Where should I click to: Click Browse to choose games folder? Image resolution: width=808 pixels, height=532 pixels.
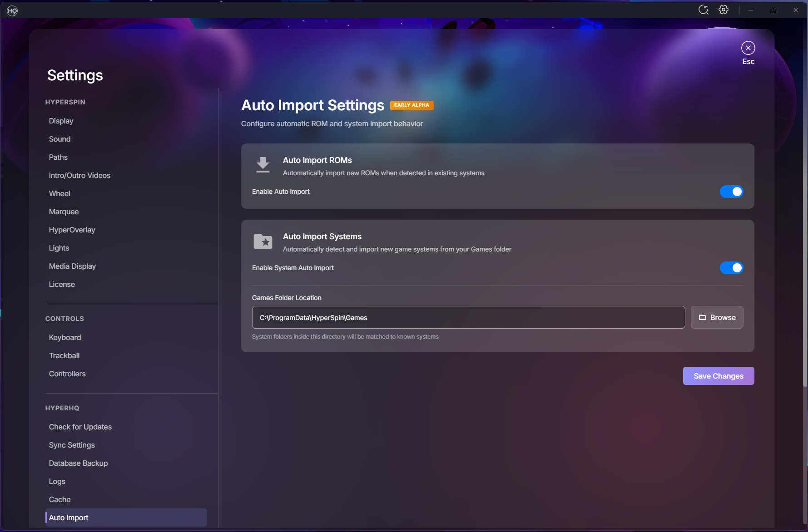717,317
